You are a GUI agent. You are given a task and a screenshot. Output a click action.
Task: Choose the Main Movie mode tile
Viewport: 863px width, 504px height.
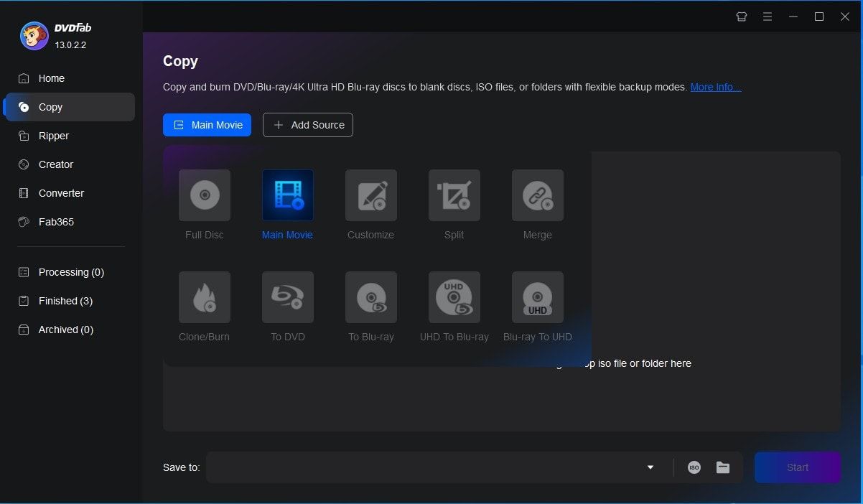[x=288, y=195]
